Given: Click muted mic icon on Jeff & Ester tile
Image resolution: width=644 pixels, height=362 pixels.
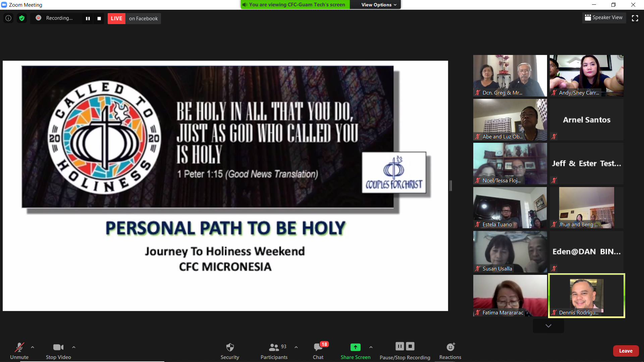Looking at the screenshot, I should pos(554,180).
